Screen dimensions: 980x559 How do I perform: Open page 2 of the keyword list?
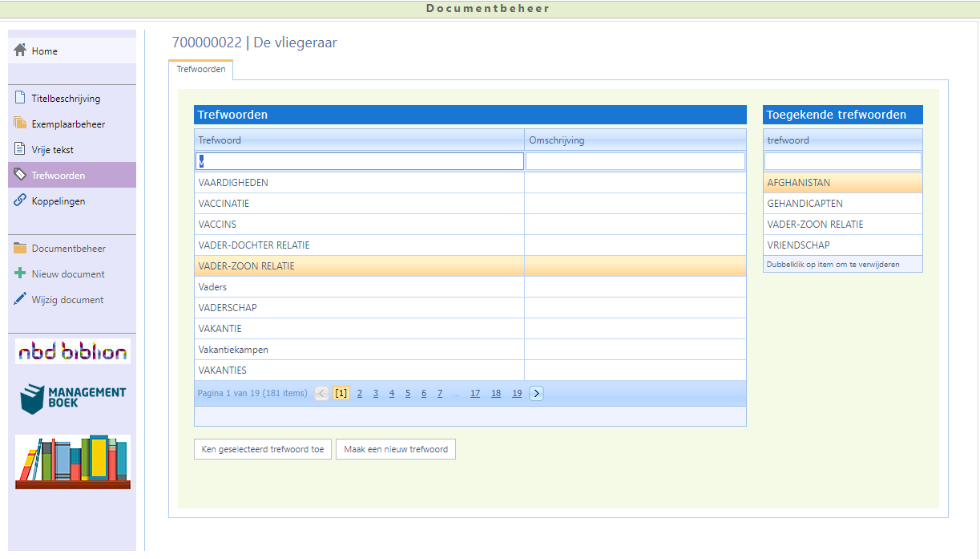coord(360,393)
